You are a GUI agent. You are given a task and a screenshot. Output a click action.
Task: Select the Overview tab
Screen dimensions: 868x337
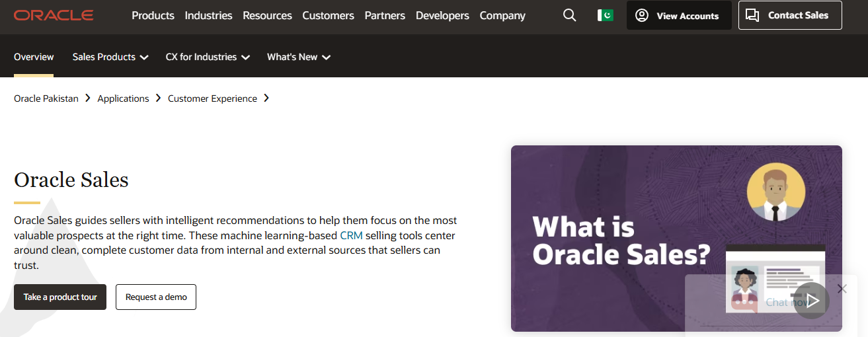[x=34, y=57]
